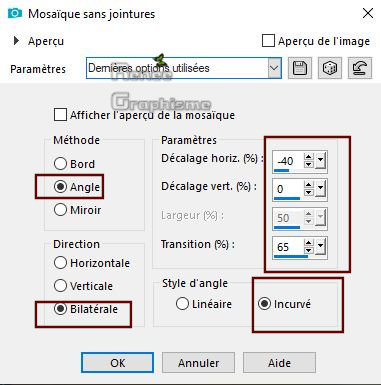Viewport: 381px width, 385px height.
Task: Open the Paramètres presets dropdown
Action: click(274, 68)
